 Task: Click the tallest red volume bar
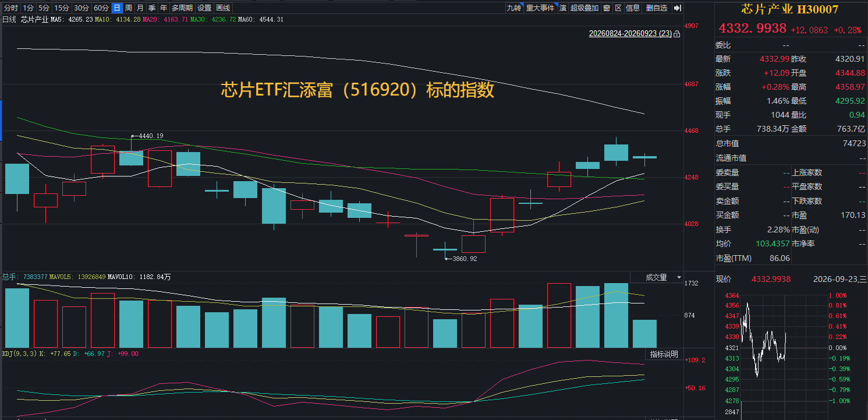[x=559, y=315]
